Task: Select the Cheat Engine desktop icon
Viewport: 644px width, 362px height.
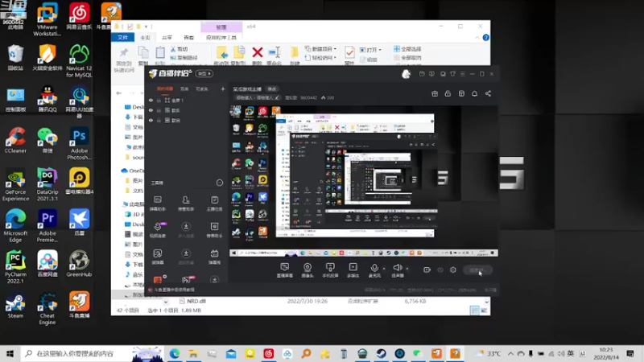Action: coord(47,308)
